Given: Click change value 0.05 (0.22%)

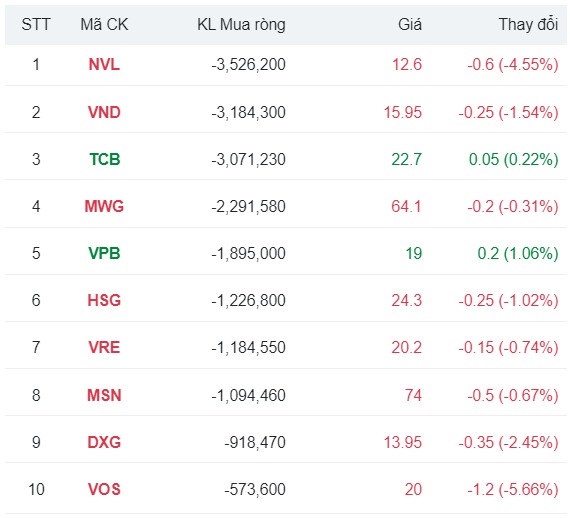Looking at the screenshot, I should pos(514,159).
